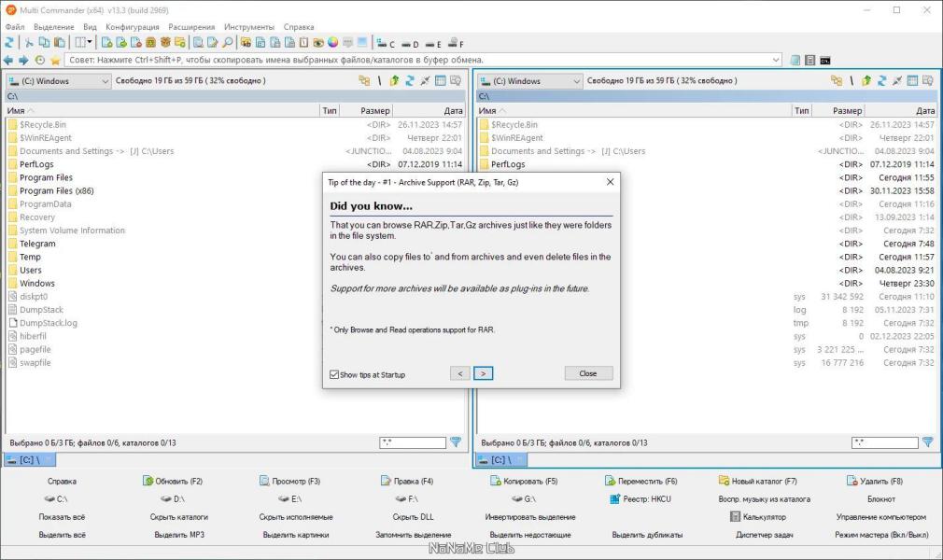Click the Удалить (F8) button
943x560 pixels.
(875, 482)
